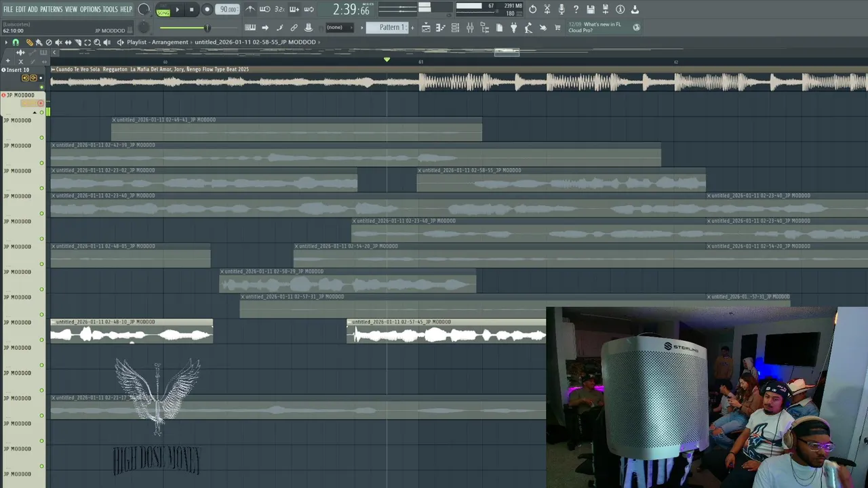The width and height of the screenshot is (868, 488).
Task: Click the Play transport button
Action: (178, 9)
